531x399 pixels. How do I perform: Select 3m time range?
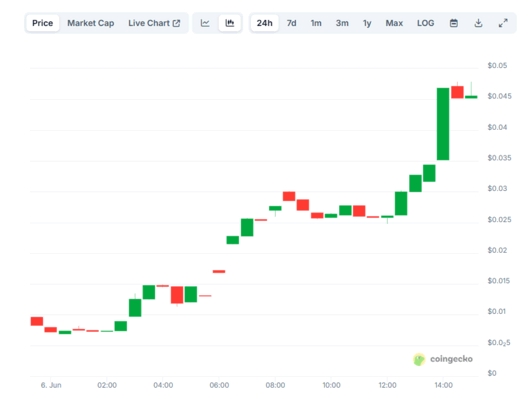click(342, 23)
